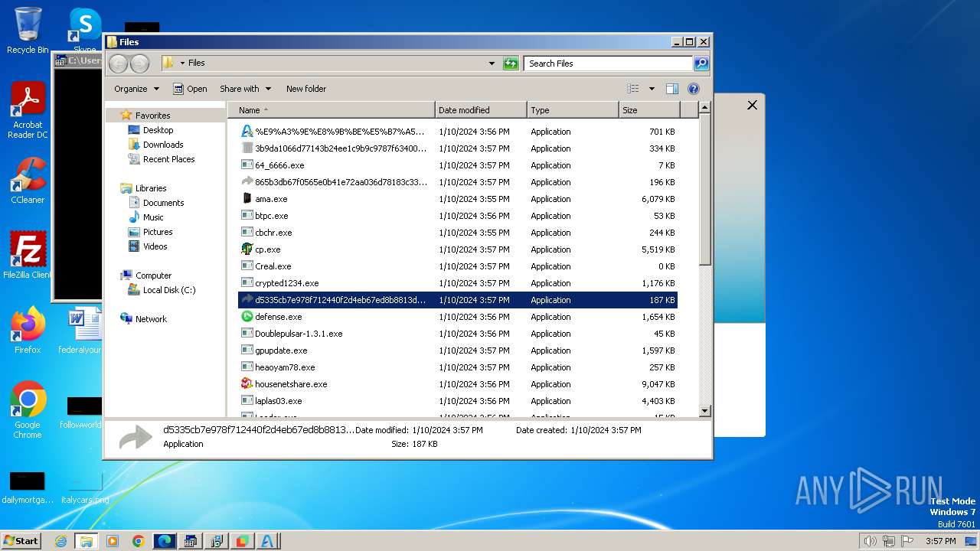Screen dimensions: 980x551
Task: Click the Back navigation arrow in Files window
Action: (118, 64)
